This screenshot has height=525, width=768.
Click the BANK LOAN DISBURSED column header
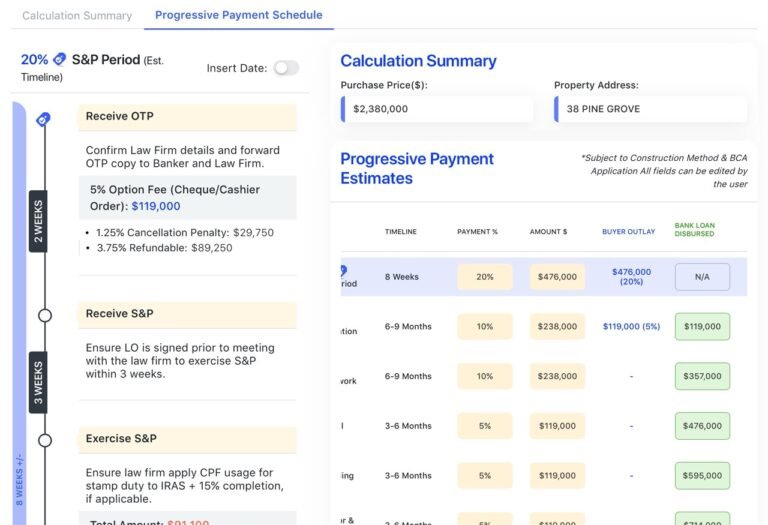coord(695,230)
